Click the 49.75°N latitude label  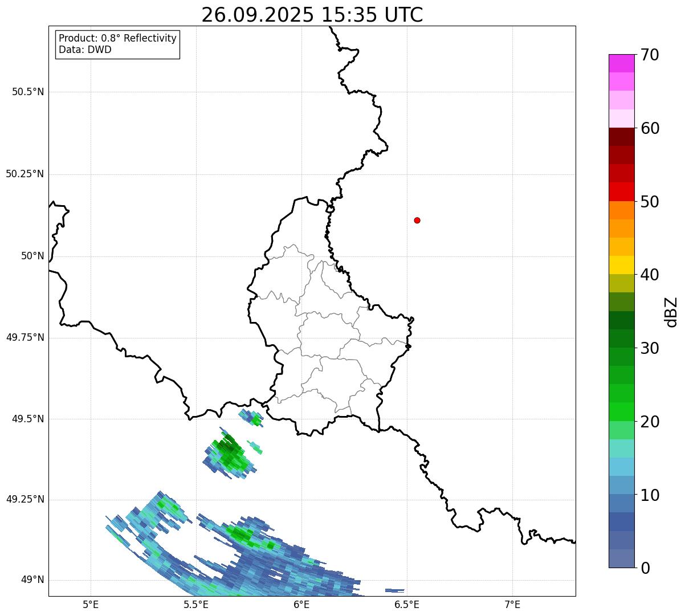click(25, 337)
